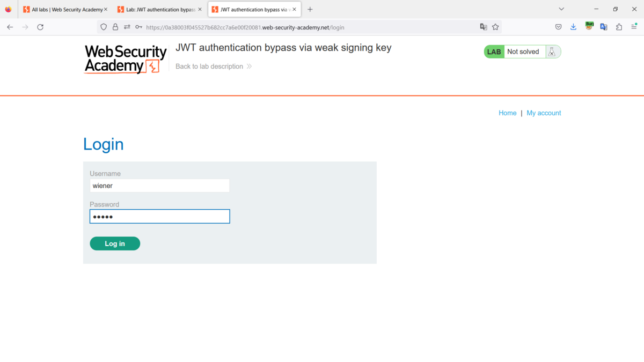This screenshot has height=362, width=644.
Task: Reload the current page
Action: coord(40,27)
